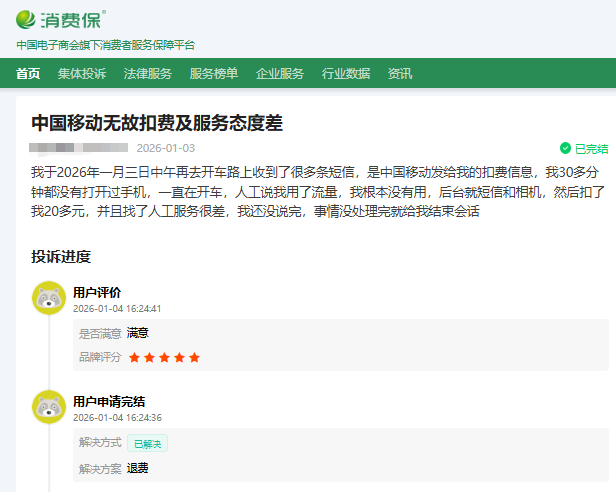Open the 首页 navigation tab

tap(28, 73)
